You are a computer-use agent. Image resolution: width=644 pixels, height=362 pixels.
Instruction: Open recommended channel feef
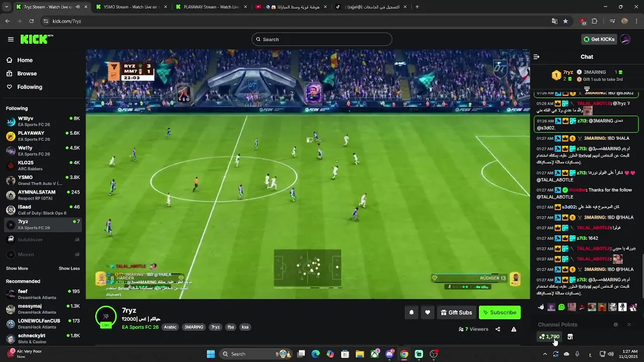click(43, 294)
